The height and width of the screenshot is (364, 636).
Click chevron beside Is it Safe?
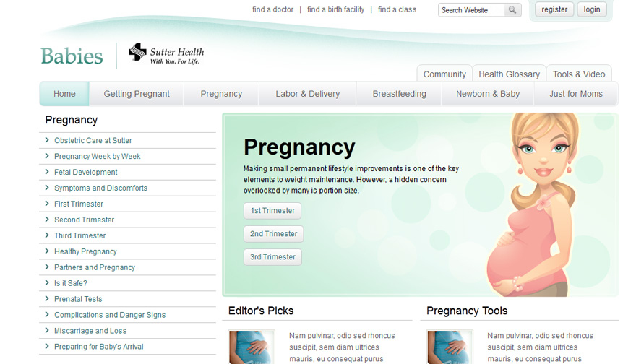pos(47,283)
